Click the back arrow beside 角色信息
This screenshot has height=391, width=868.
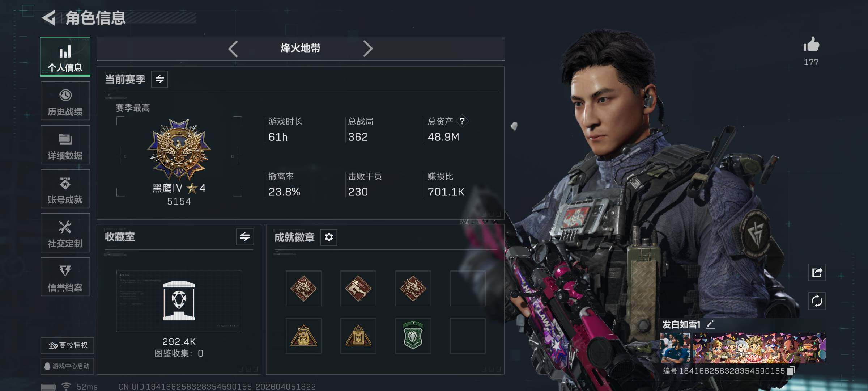pos(48,18)
